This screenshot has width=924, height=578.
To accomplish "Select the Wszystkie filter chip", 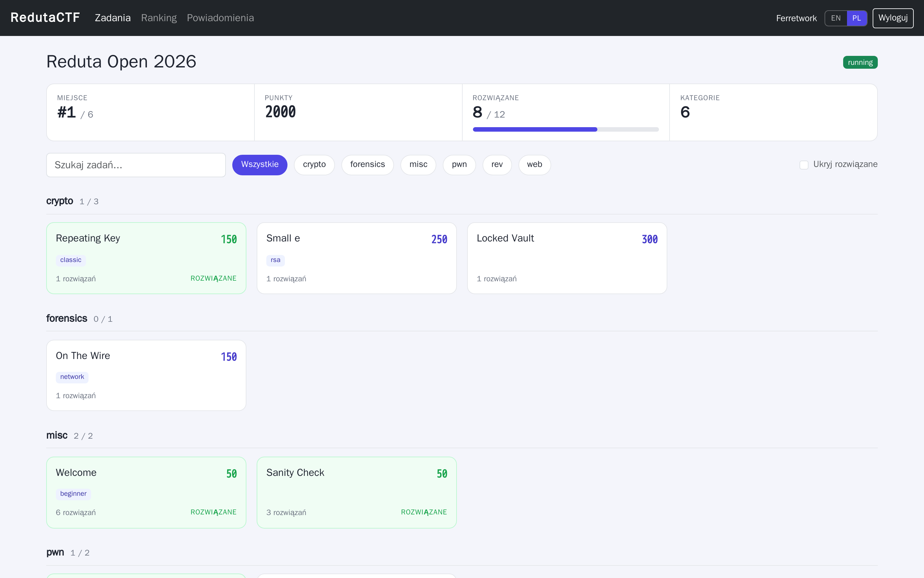I will click(260, 165).
